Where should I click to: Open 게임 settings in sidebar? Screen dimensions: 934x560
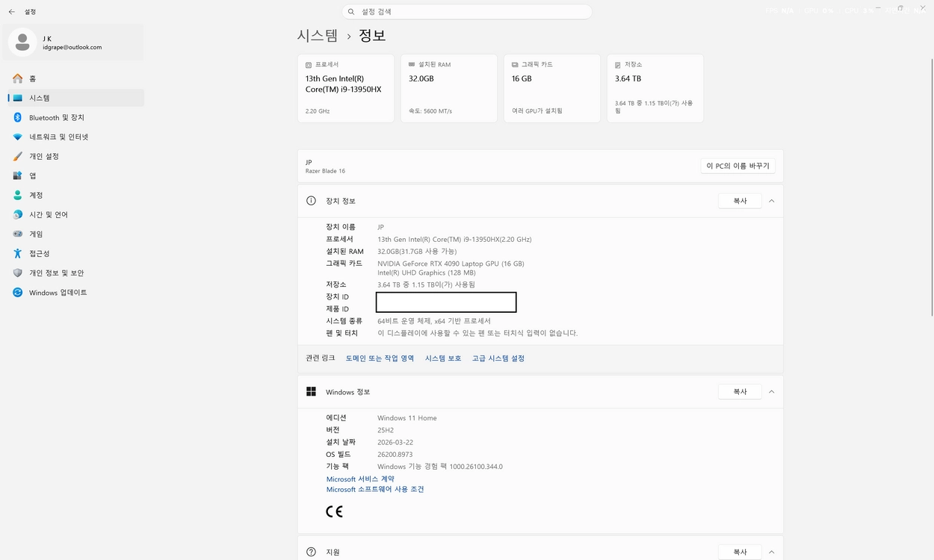coord(75,234)
